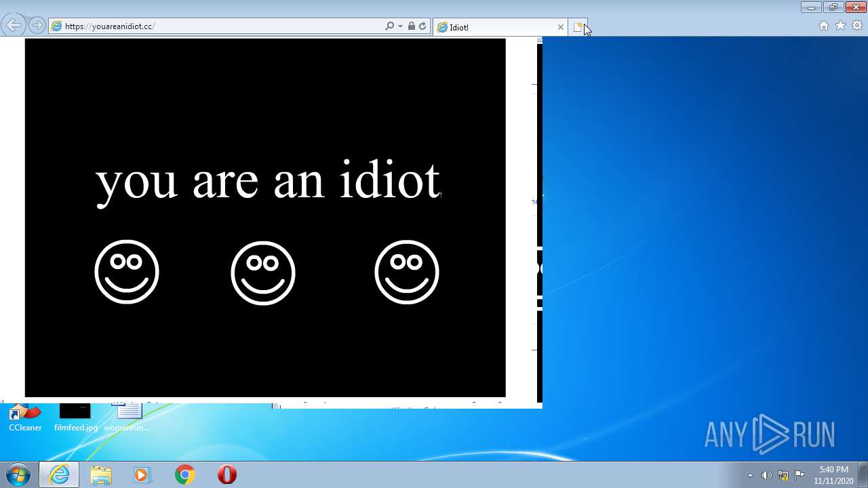868x488 pixels.
Task: Click the 'you are an idiot' text
Action: click(x=269, y=182)
